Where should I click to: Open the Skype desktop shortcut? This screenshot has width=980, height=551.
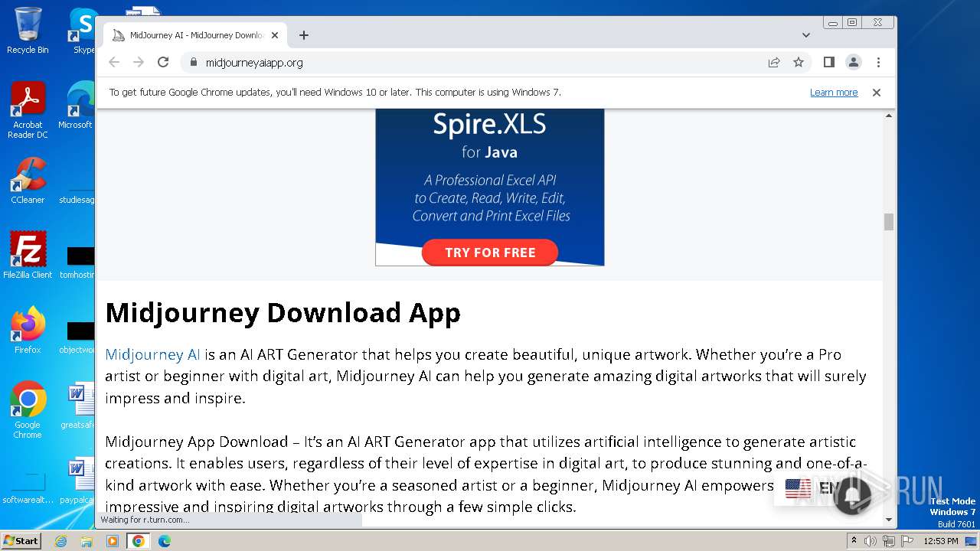click(83, 31)
